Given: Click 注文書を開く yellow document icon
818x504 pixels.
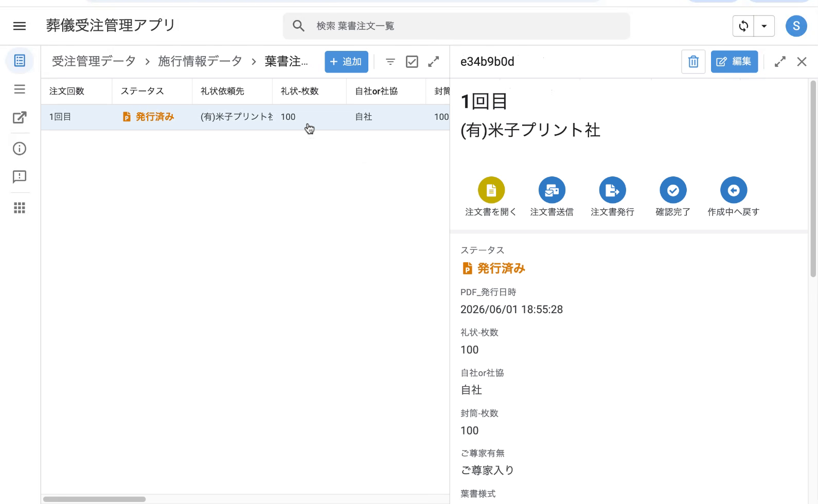Looking at the screenshot, I should coord(491,190).
